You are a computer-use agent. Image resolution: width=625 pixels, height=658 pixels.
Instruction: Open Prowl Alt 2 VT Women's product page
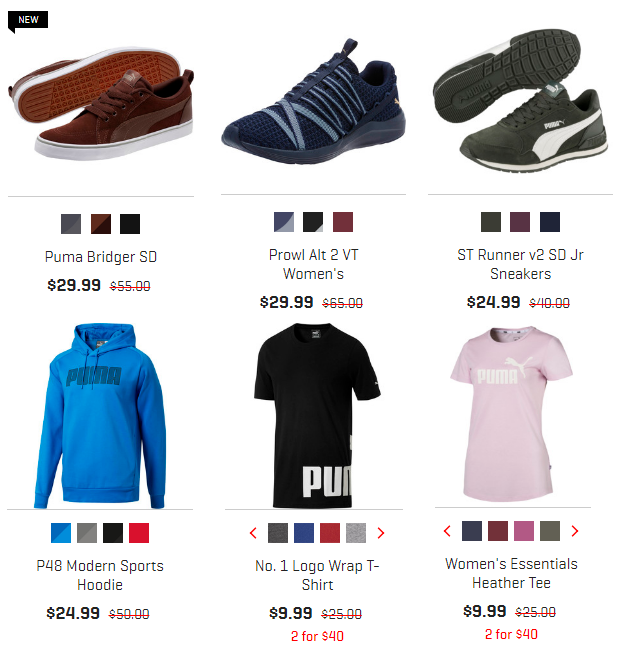[313, 264]
